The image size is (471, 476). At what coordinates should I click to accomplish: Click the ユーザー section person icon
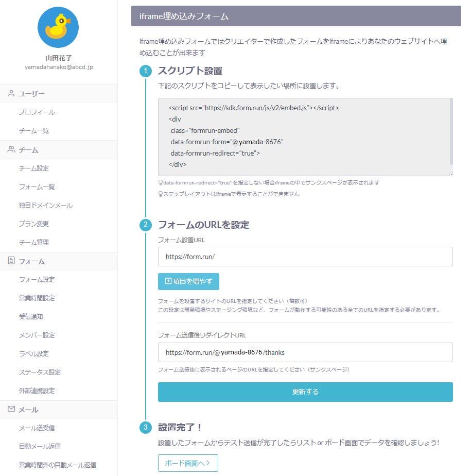(11, 93)
